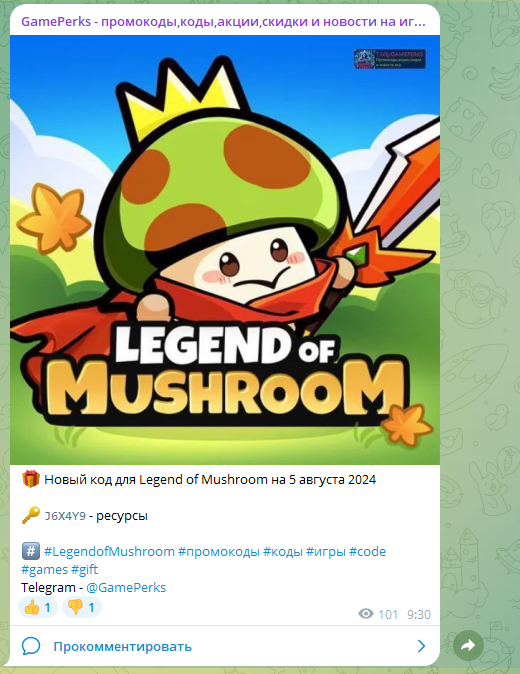The image size is (520, 674).
Task: Toggle the thumbs down reaction
Action: (82, 607)
